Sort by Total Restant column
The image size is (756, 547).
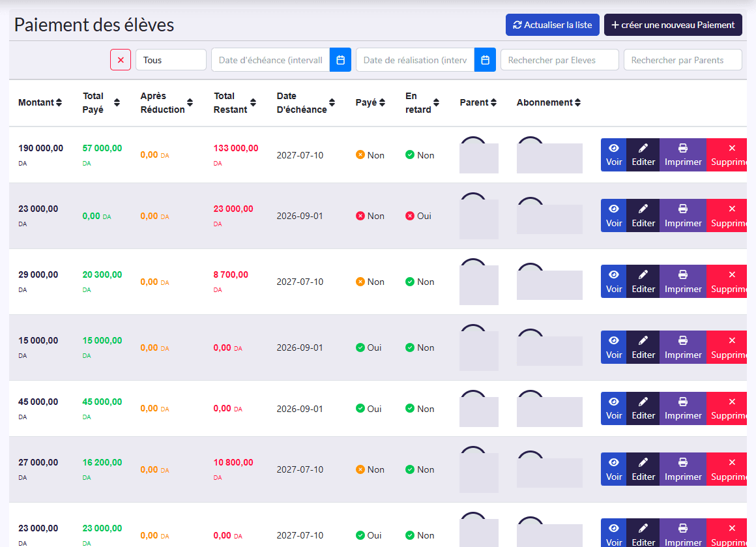[235, 103]
